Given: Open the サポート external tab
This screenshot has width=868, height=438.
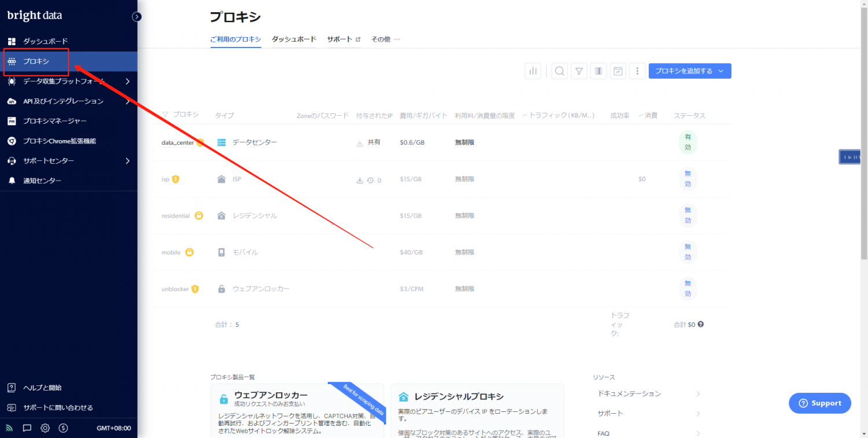Looking at the screenshot, I should [344, 39].
